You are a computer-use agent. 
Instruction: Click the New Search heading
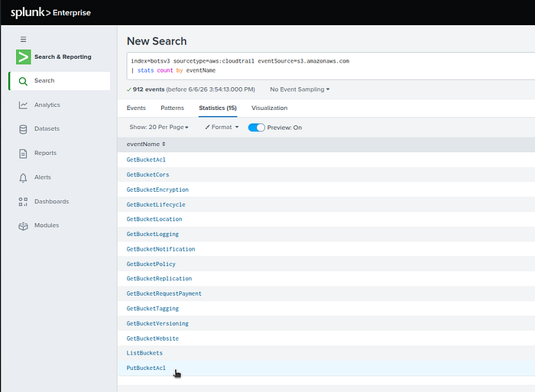(157, 41)
